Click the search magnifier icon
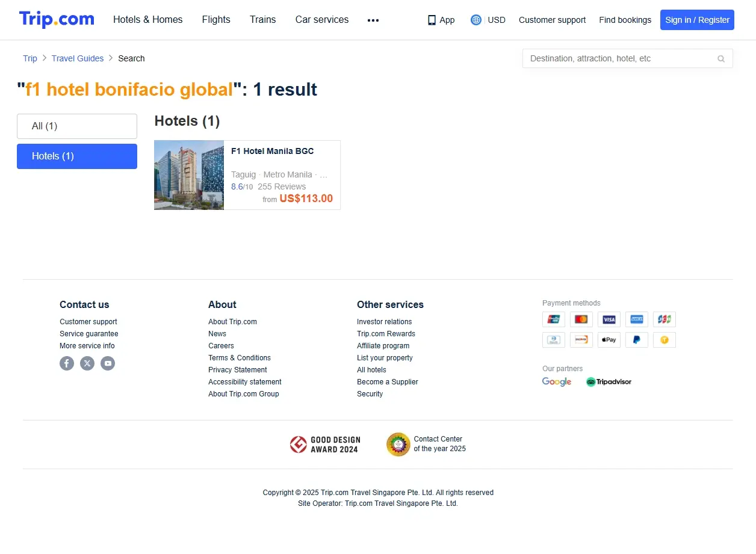756x554 pixels. 721,59
